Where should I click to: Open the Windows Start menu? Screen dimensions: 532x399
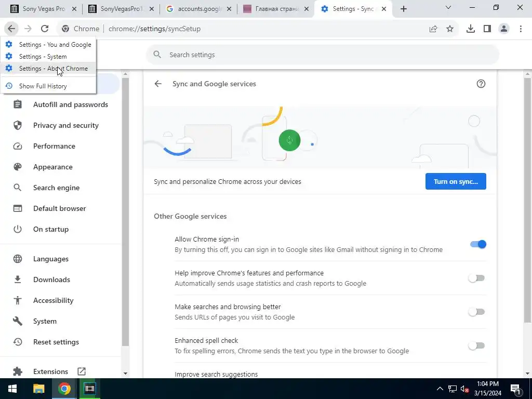click(12, 389)
